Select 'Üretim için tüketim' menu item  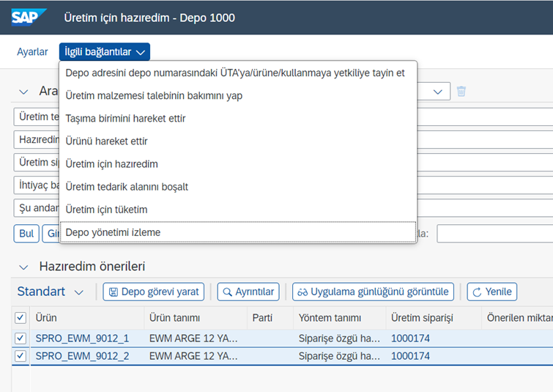click(238, 210)
